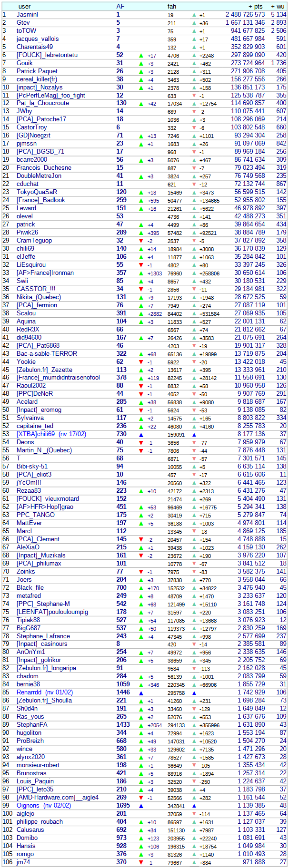The height and width of the screenshot is (868, 289).
Task: Click green AF arrow beside [FOUCK]_lebretontetu's +17
Action: [x=141, y=56]
